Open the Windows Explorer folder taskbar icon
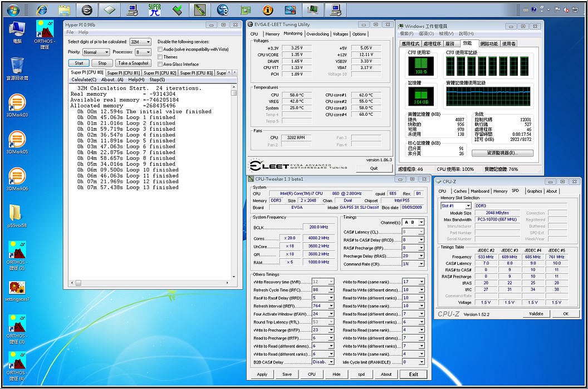 click(64, 10)
